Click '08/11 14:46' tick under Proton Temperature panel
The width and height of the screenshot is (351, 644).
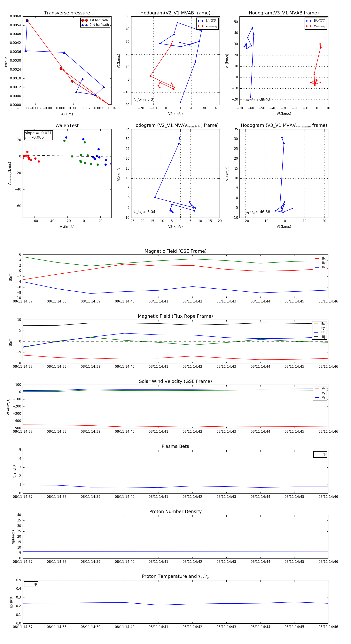coord(328,627)
